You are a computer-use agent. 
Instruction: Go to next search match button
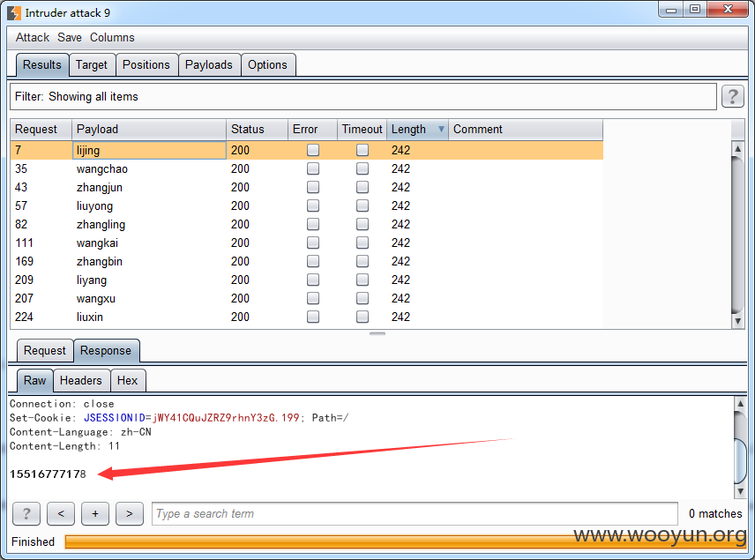tap(130, 514)
